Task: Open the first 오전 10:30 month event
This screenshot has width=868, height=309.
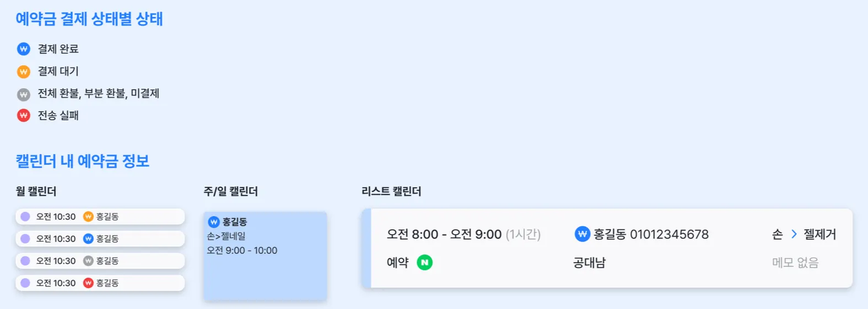Action: tap(100, 216)
